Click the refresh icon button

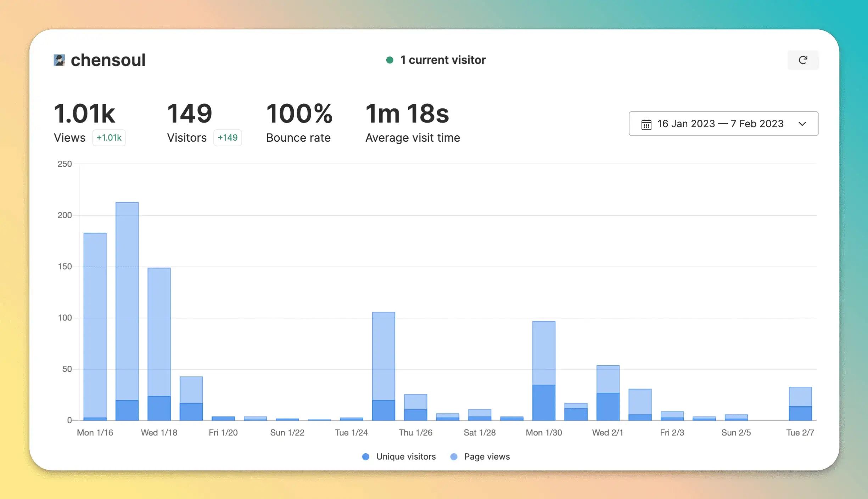click(803, 60)
